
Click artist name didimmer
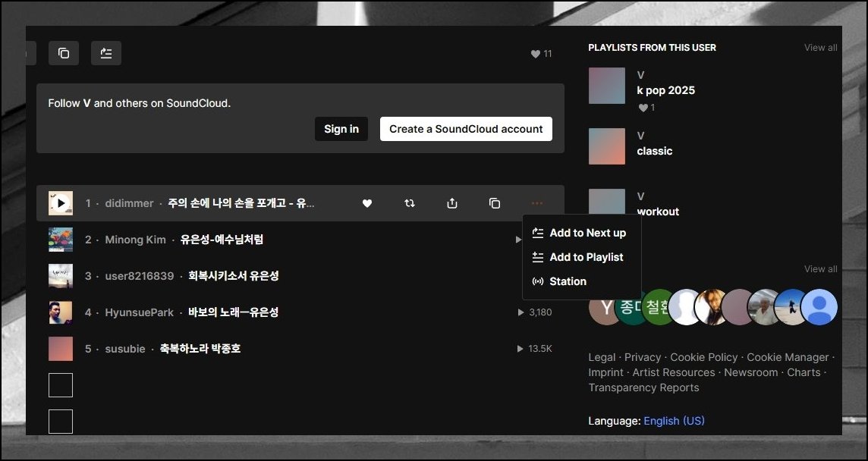coord(129,203)
